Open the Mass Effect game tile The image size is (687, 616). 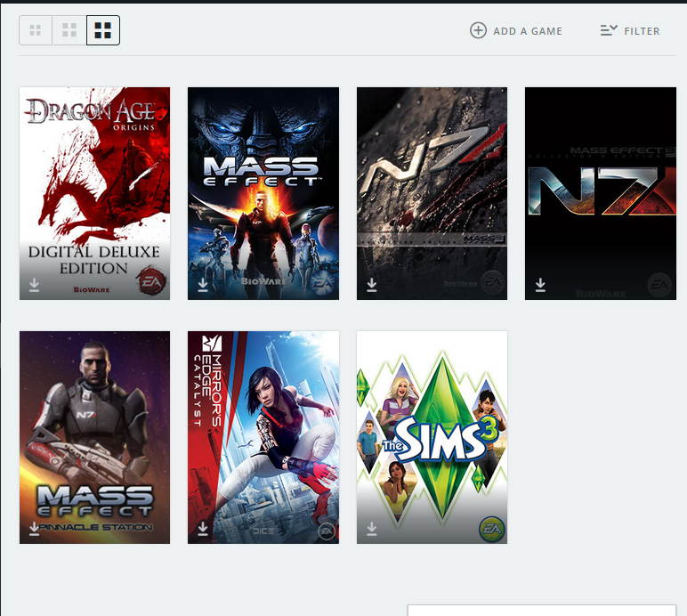[x=263, y=193]
